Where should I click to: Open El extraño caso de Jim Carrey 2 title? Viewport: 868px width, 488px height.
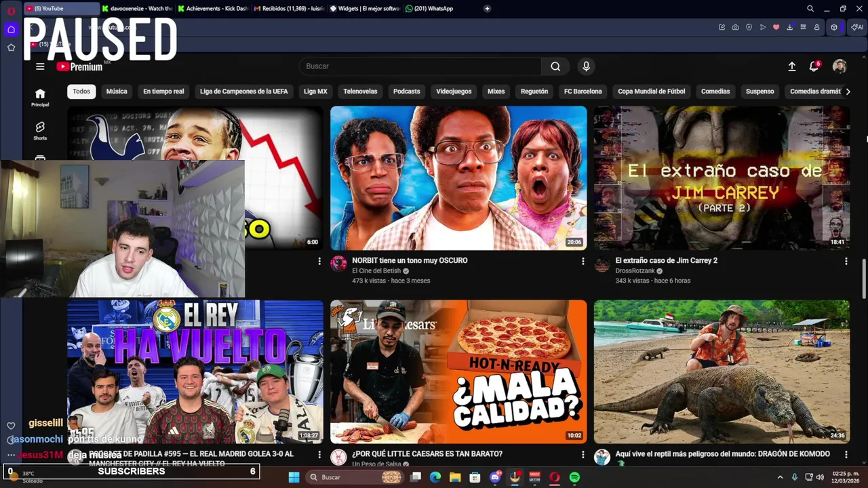[666, 260]
